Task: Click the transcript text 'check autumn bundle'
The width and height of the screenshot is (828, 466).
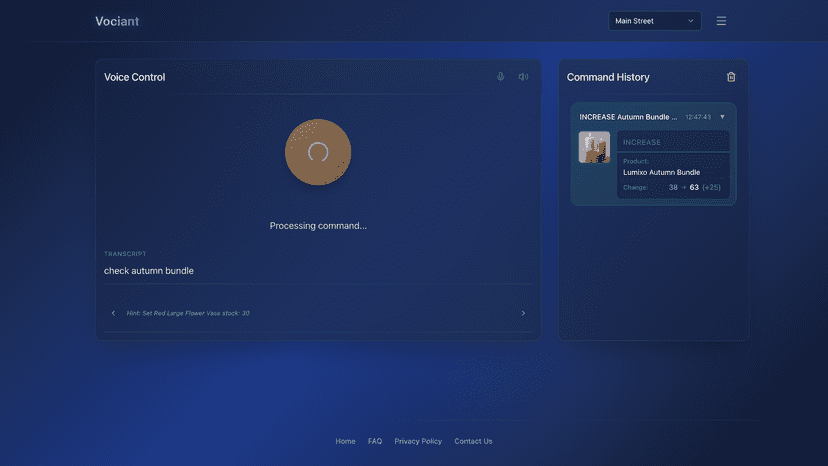Action: pos(149,271)
